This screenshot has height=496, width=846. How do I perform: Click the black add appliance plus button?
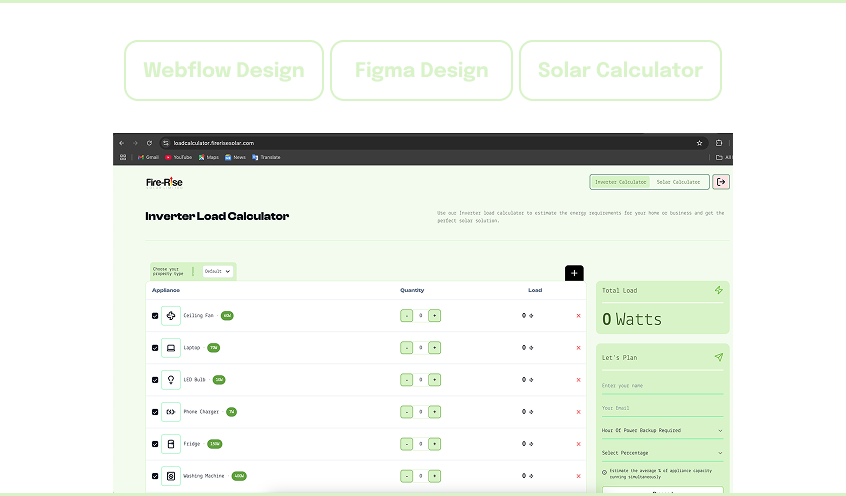pyautogui.click(x=574, y=273)
